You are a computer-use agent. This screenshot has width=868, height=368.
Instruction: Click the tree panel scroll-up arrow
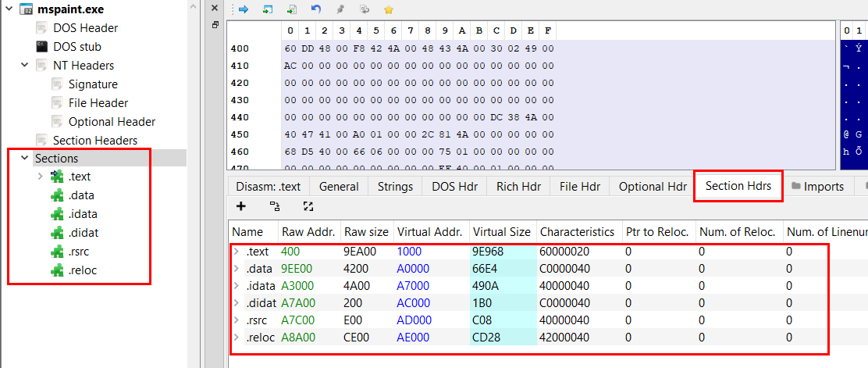pos(193,5)
